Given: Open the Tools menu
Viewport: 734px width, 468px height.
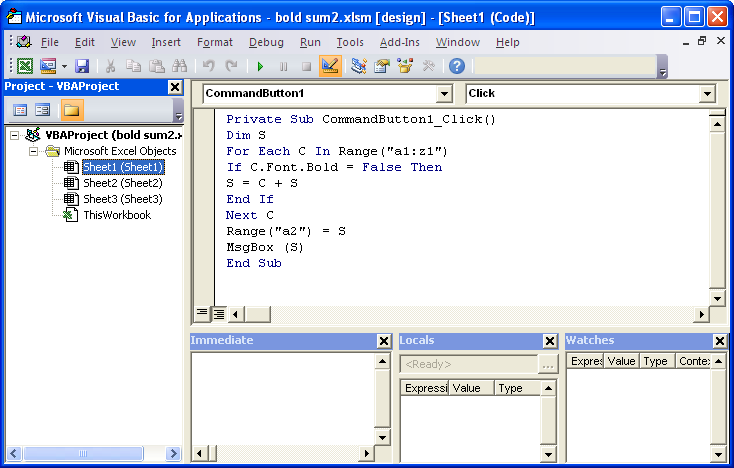Looking at the screenshot, I should click(x=350, y=42).
